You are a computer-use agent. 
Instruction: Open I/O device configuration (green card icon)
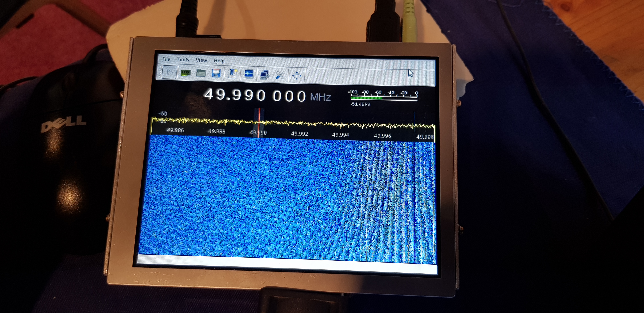(x=185, y=73)
